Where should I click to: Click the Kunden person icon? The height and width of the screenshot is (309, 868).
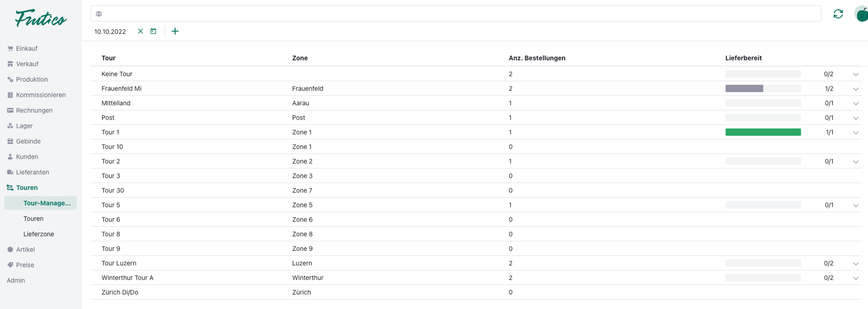pyautogui.click(x=10, y=157)
